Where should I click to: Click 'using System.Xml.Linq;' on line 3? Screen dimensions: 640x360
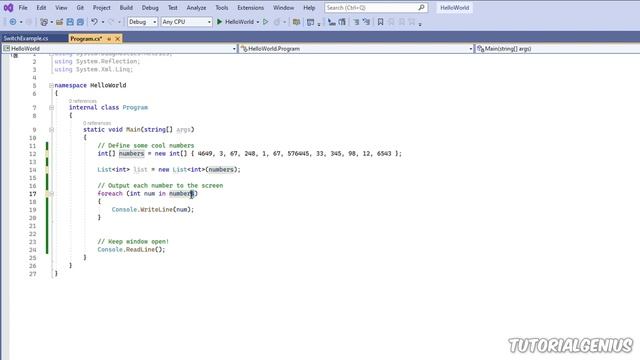[x=94, y=69]
